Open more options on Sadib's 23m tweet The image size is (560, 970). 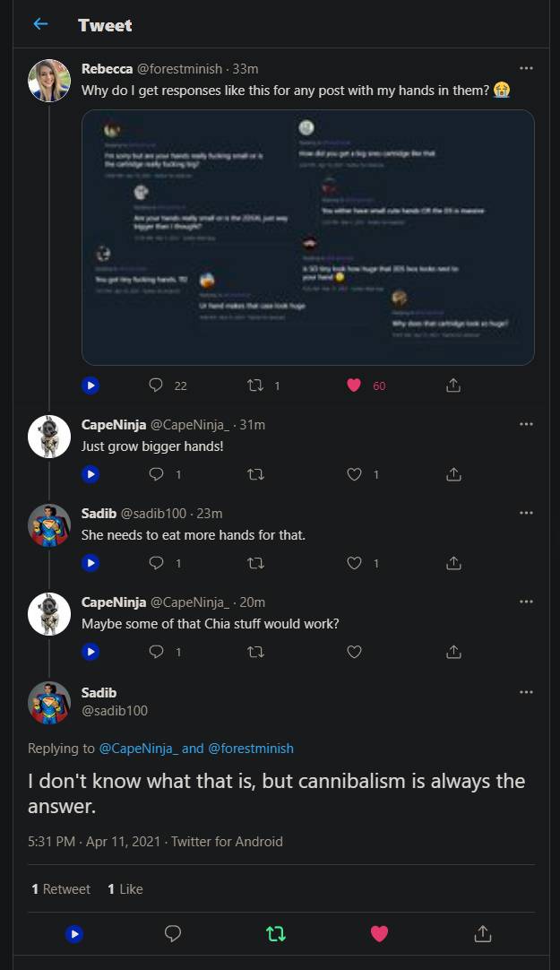click(526, 513)
